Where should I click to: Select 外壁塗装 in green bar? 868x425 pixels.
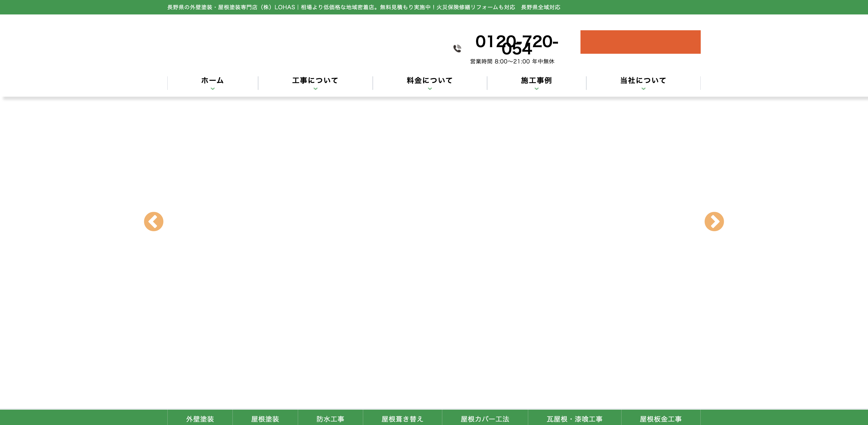point(200,419)
